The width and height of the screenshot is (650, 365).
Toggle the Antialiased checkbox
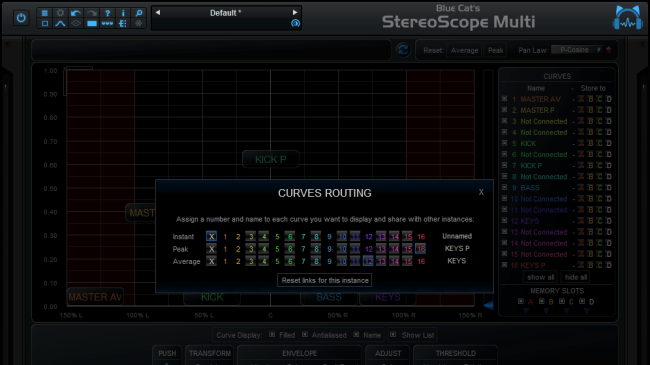coord(305,334)
